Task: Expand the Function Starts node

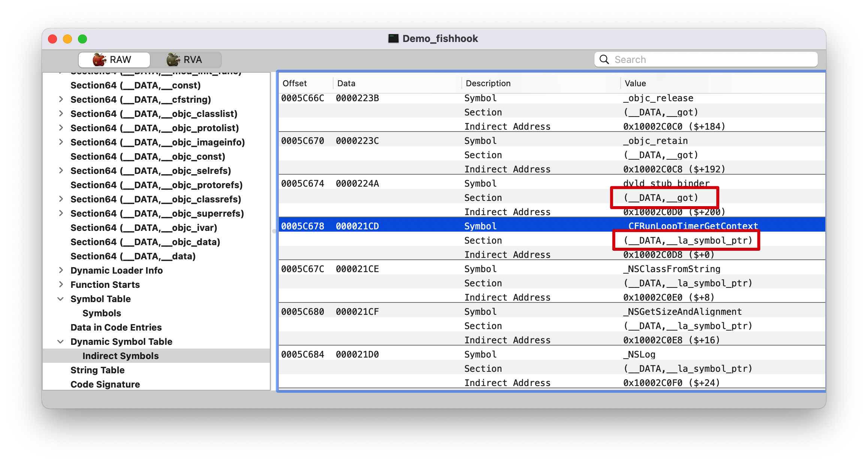Action: coord(61,284)
